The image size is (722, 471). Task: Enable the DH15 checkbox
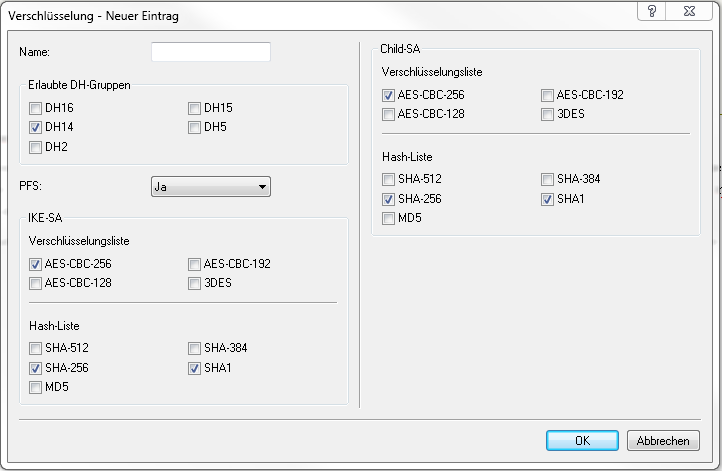(x=195, y=108)
